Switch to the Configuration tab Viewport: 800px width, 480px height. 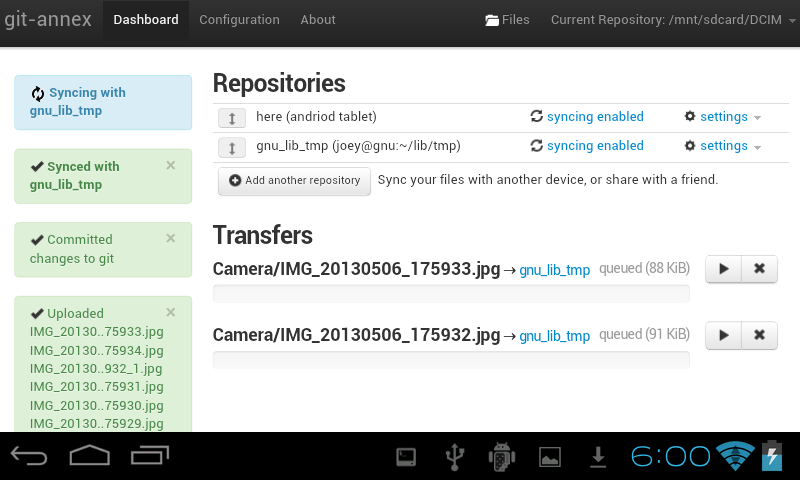coord(239,20)
